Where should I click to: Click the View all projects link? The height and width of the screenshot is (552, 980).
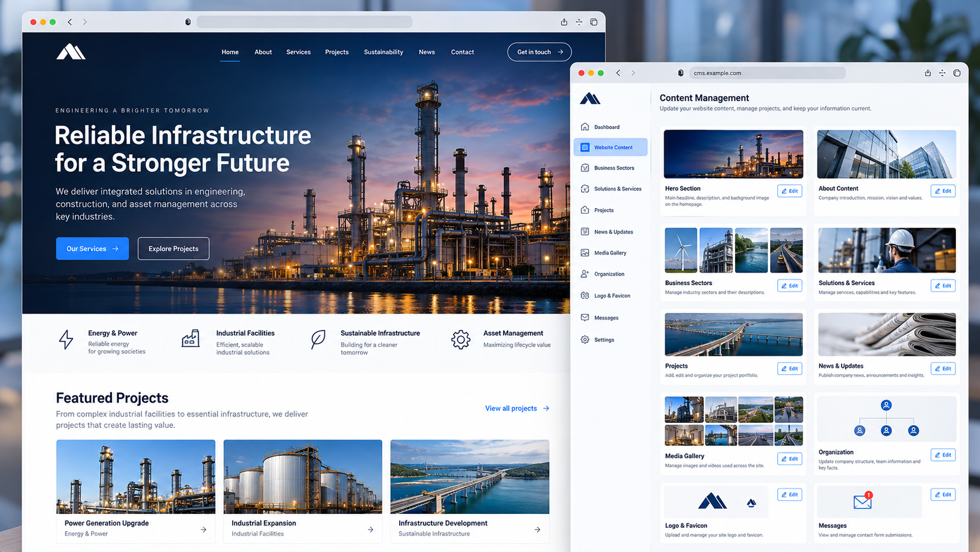tap(517, 408)
